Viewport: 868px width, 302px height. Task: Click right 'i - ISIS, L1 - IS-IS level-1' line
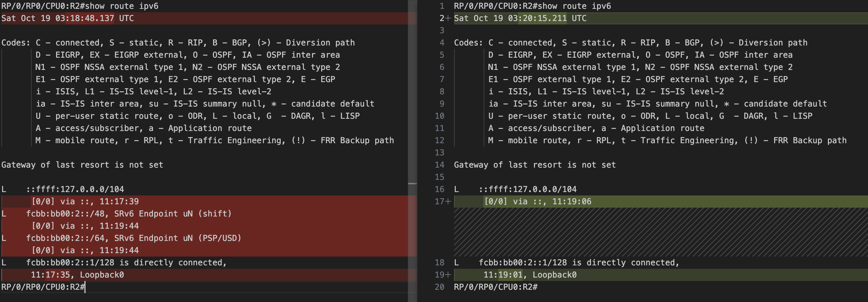[606, 92]
